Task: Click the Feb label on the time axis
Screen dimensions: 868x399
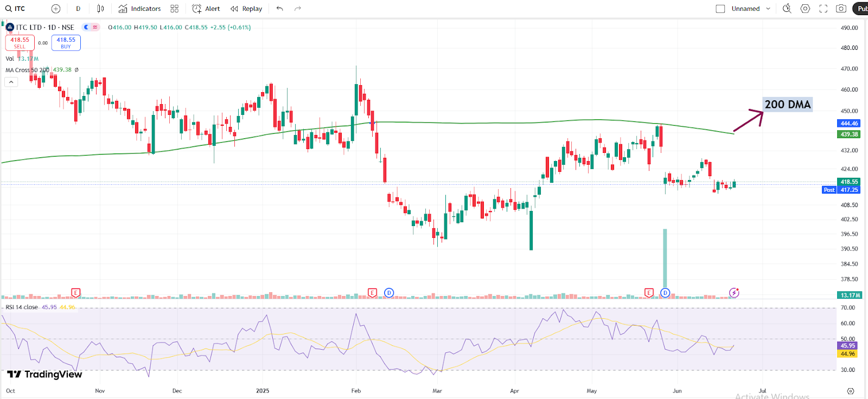Action: 356,391
